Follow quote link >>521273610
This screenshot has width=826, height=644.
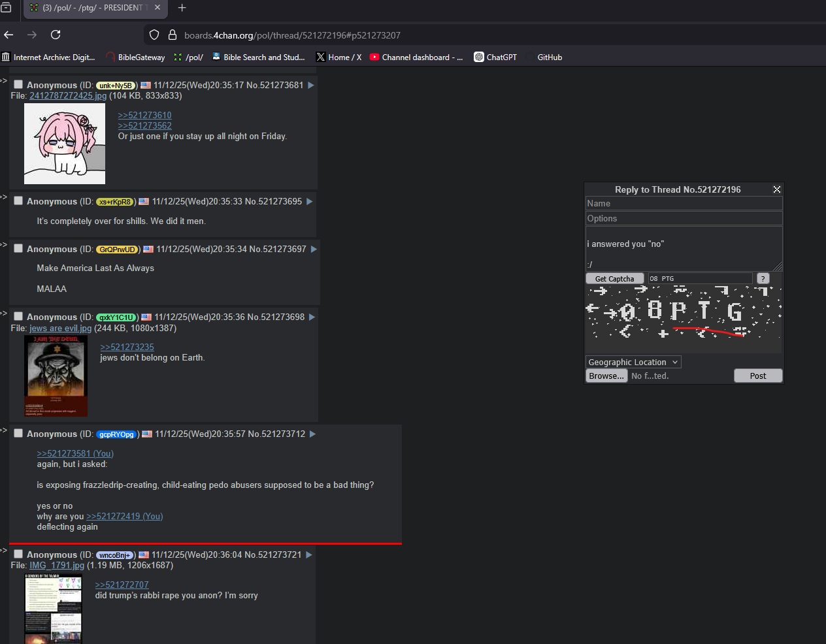point(144,115)
